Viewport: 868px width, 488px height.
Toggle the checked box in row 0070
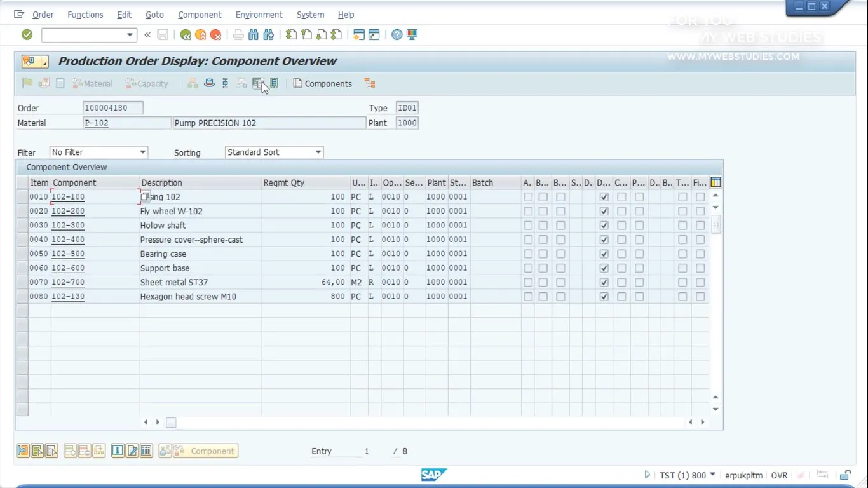click(604, 282)
